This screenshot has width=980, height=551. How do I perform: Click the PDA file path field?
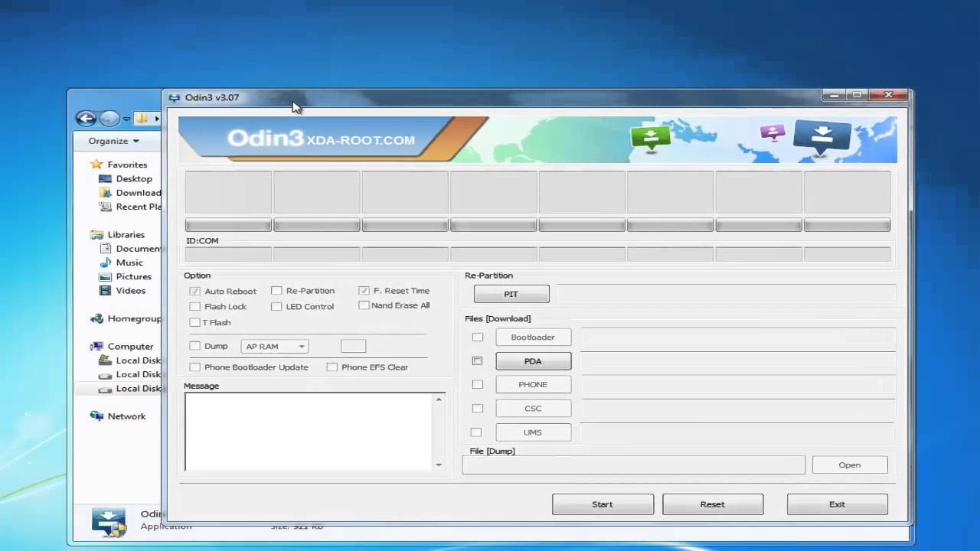point(738,361)
